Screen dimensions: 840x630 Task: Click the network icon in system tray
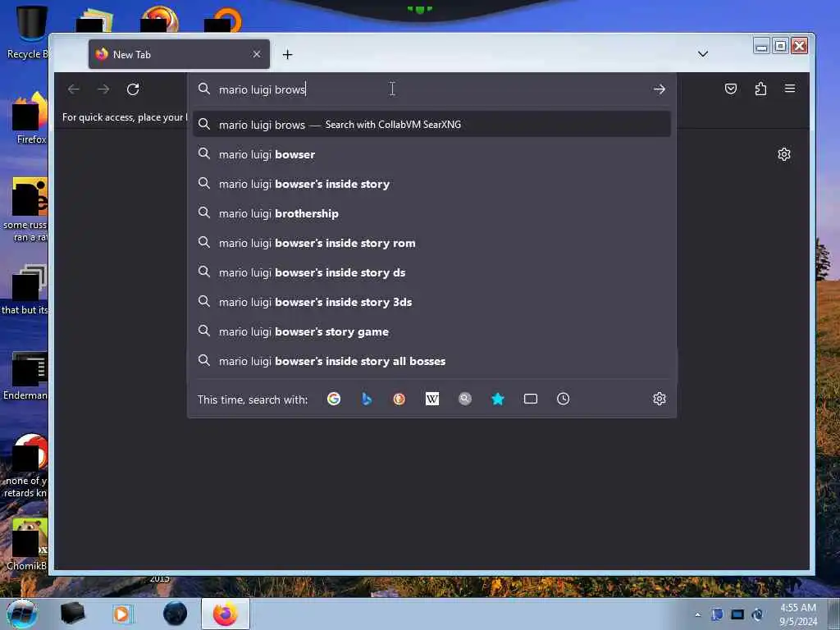737,614
